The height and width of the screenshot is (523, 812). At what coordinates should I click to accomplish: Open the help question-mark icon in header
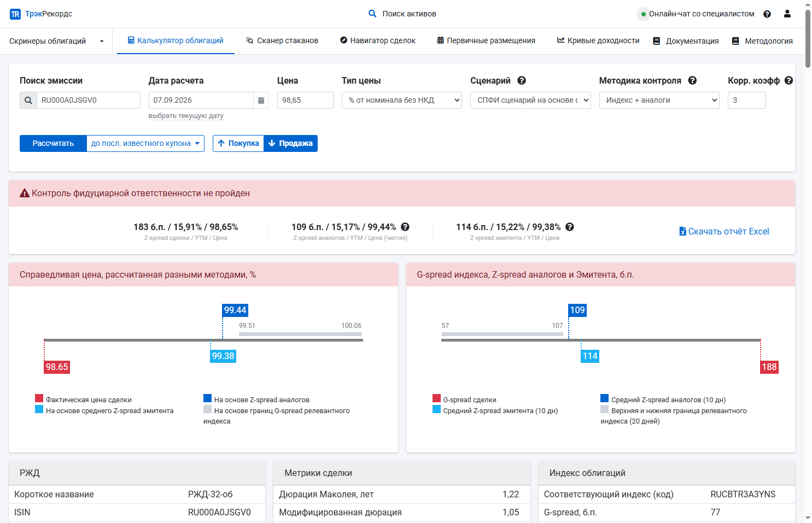(x=767, y=14)
